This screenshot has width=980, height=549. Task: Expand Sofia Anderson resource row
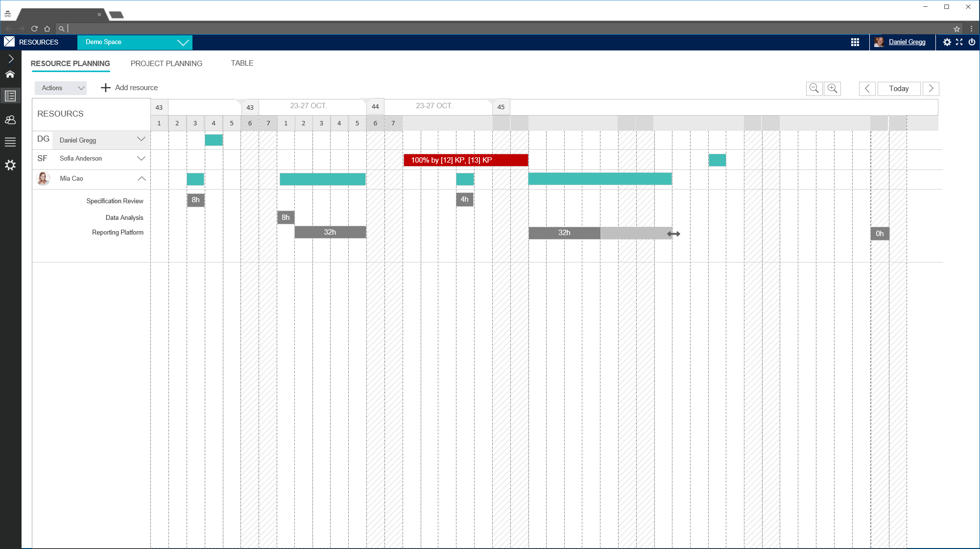pyautogui.click(x=141, y=158)
